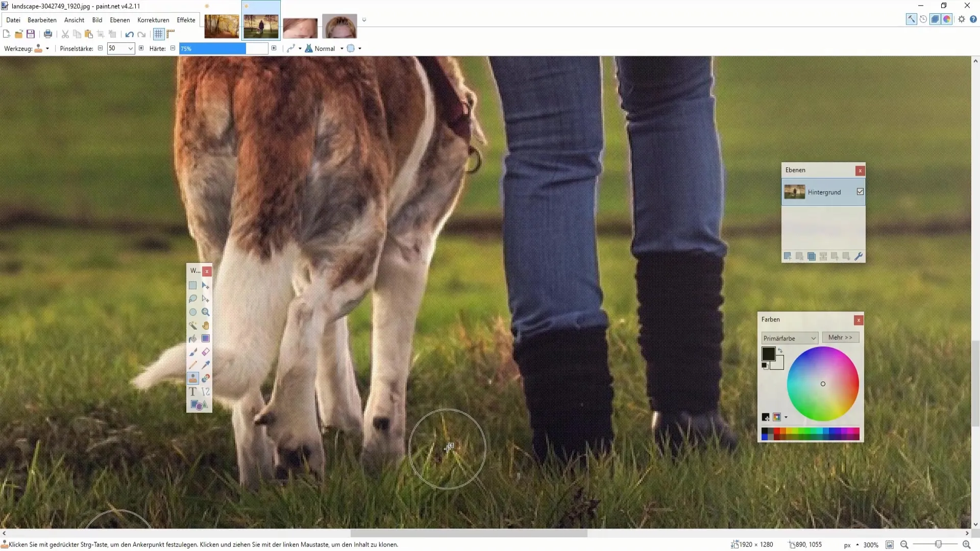The image size is (980, 551).
Task: Toggle Hintergrund layer visibility checkbox
Action: [x=860, y=192]
